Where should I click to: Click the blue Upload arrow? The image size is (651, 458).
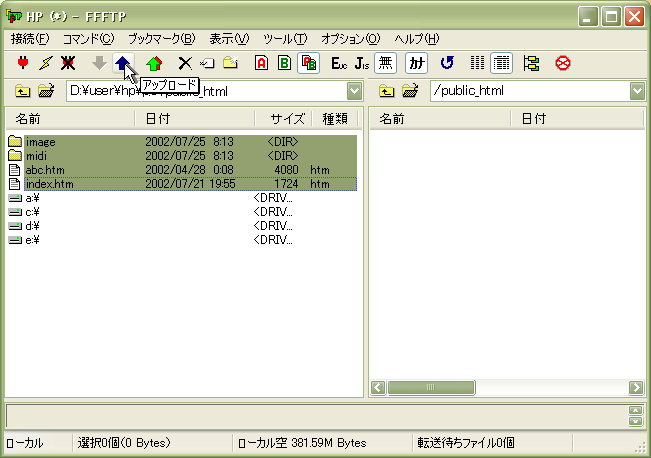122,63
